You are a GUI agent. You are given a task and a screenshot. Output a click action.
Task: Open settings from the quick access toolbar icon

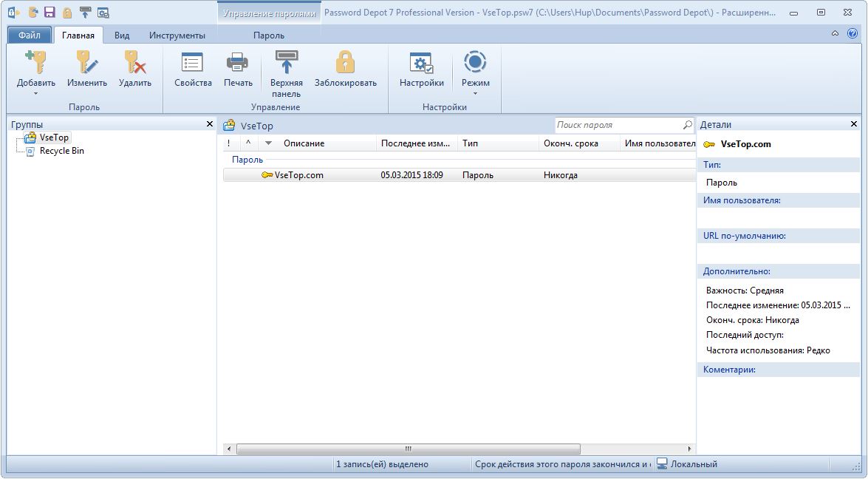pos(103,12)
